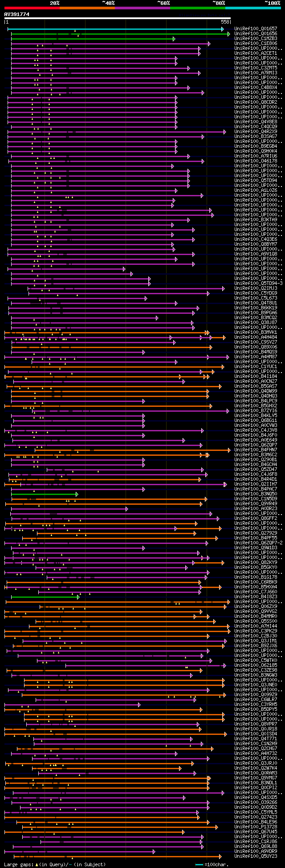The width and height of the screenshot is (285, 868).
Task: Click hit label UniRef100_Q8CDR2
Action: (x=256, y=102)
